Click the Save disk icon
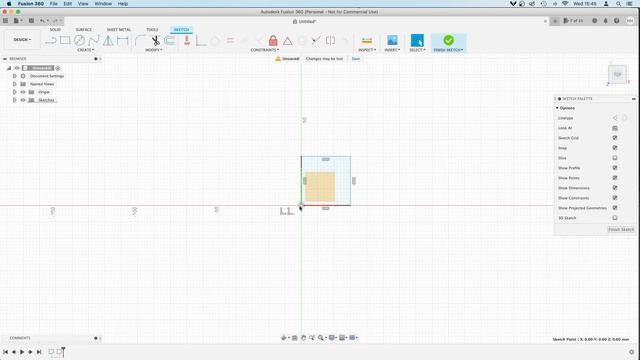The width and height of the screenshot is (640, 360). (31, 21)
